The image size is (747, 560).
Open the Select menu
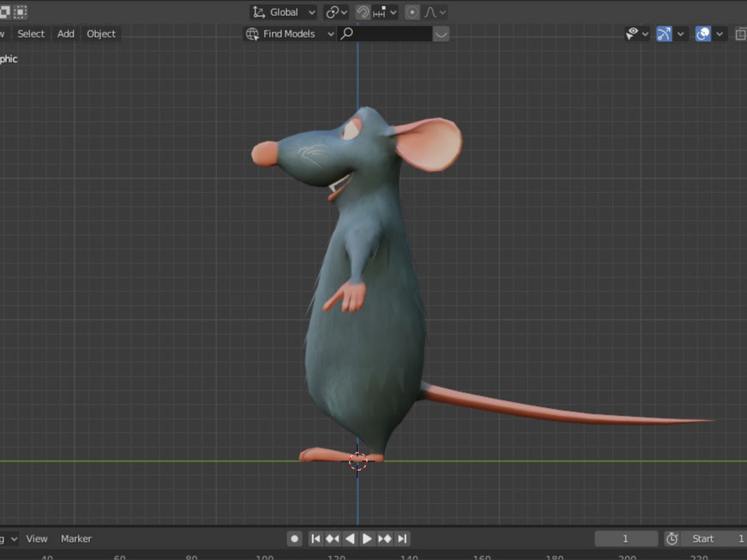point(31,34)
